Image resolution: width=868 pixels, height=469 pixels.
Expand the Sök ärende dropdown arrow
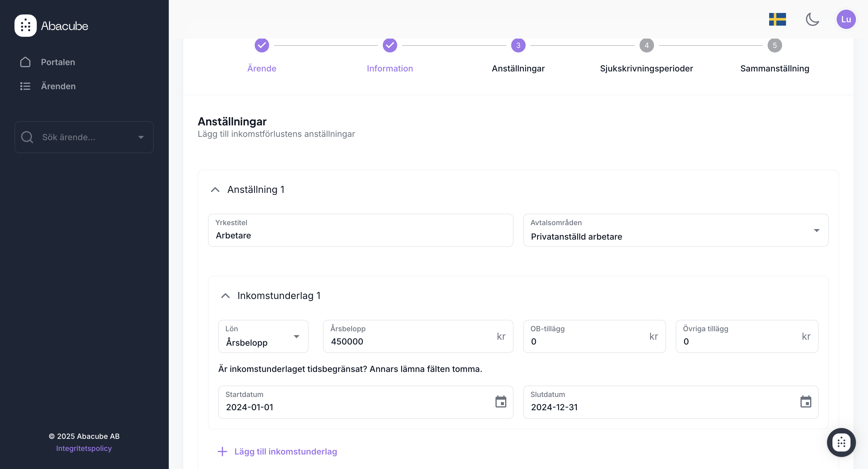pos(141,137)
